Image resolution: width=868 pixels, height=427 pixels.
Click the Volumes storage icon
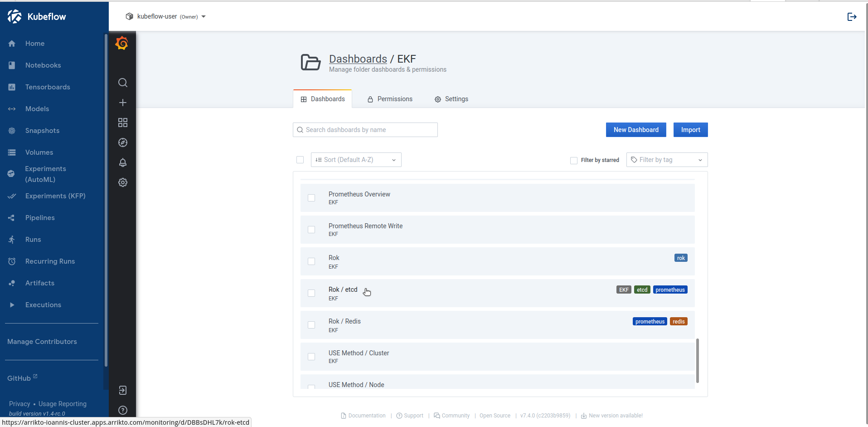pos(12,152)
